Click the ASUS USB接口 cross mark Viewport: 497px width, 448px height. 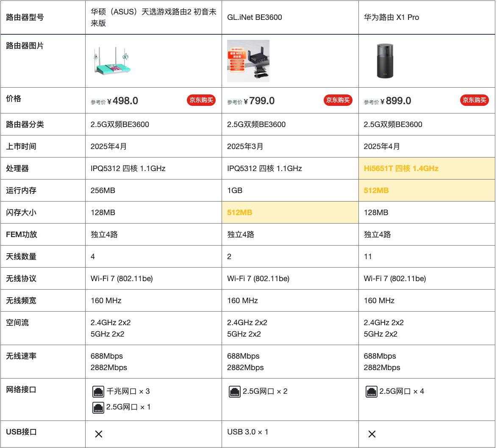[x=99, y=434]
